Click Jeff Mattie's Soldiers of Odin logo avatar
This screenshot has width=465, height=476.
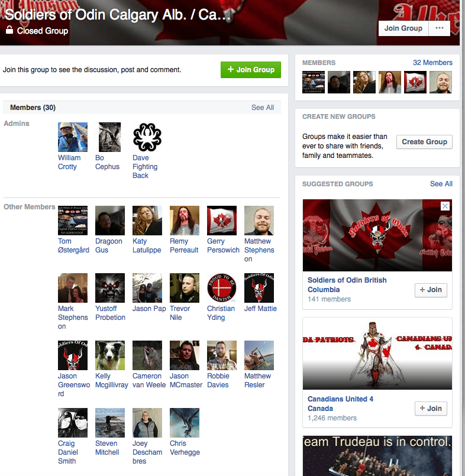point(259,288)
